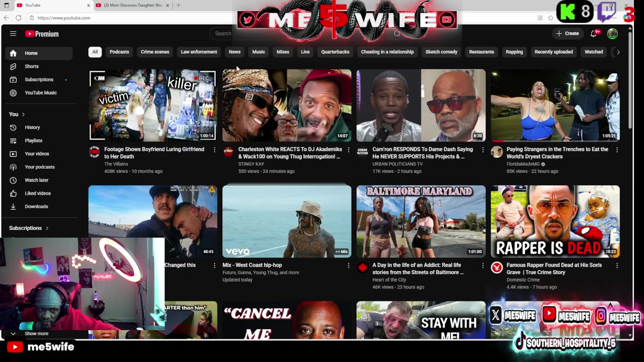Select the Podcasts filter chip

[x=119, y=52]
